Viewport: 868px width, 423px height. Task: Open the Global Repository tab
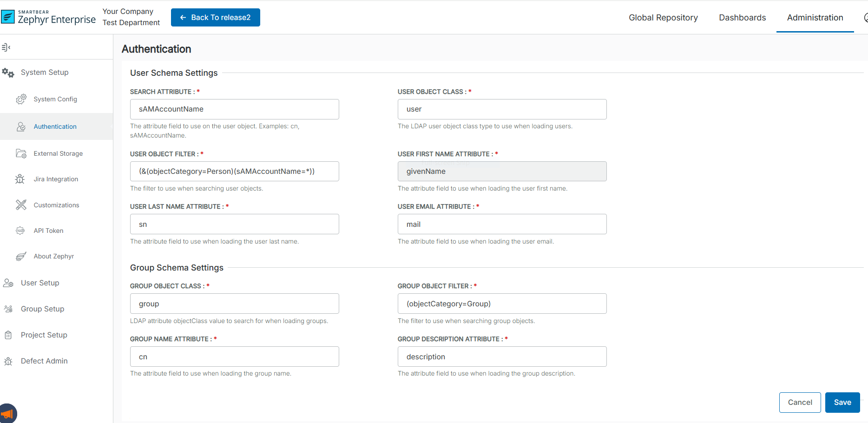(x=663, y=18)
